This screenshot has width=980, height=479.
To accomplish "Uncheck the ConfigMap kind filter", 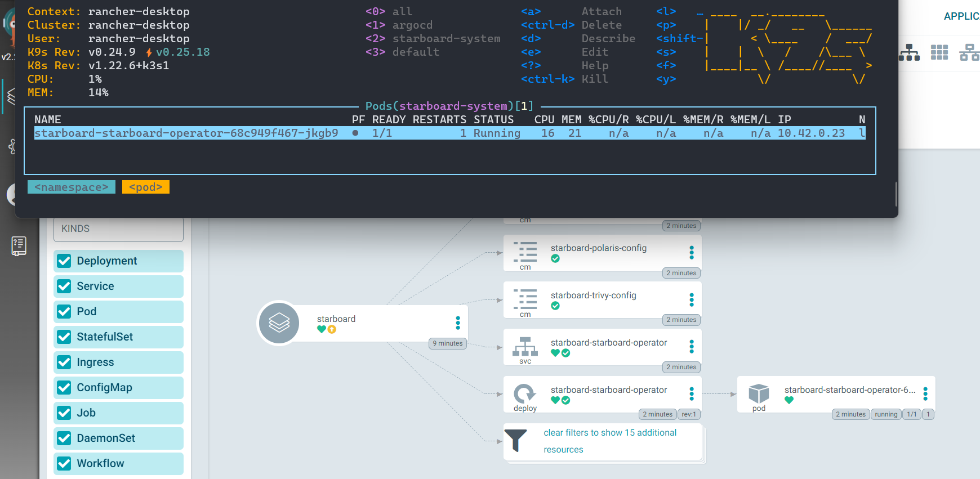I will pyautogui.click(x=64, y=387).
